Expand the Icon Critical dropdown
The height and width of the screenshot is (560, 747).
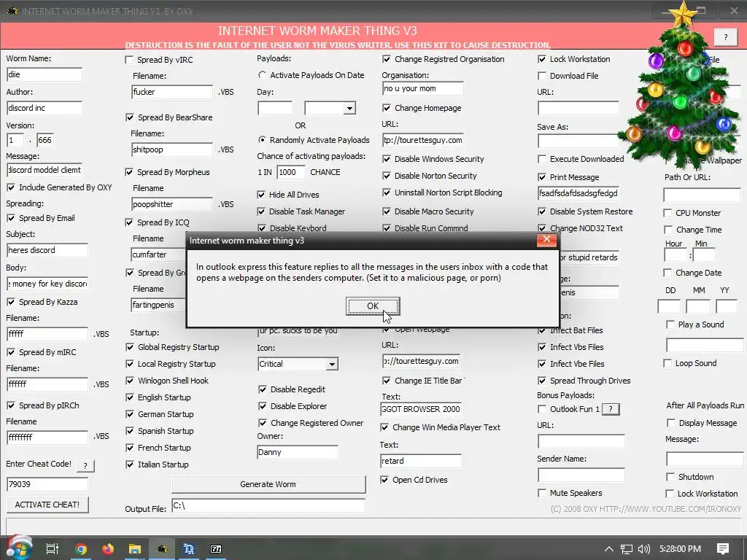332,365
